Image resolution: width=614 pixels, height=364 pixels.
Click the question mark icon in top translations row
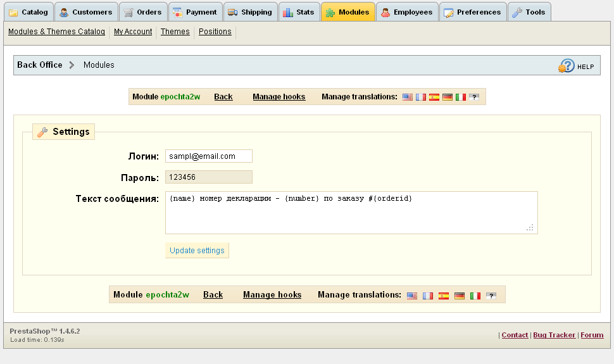(474, 97)
